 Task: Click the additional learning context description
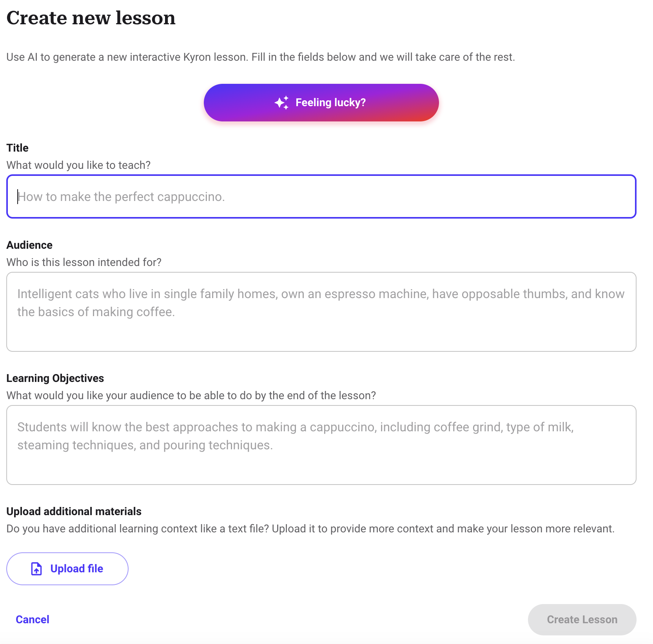(x=310, y=528)
